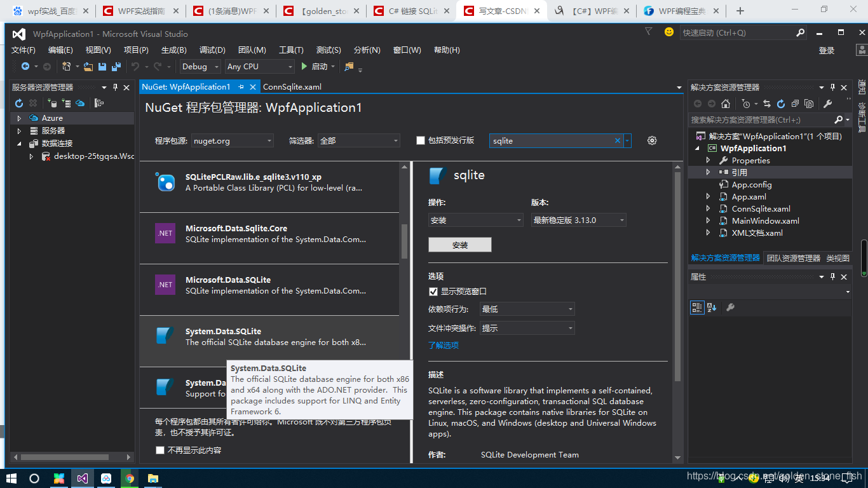Select the System.Data.SQLite package
This screenshot has width=868, height=488.
click(x=269, y=341)
